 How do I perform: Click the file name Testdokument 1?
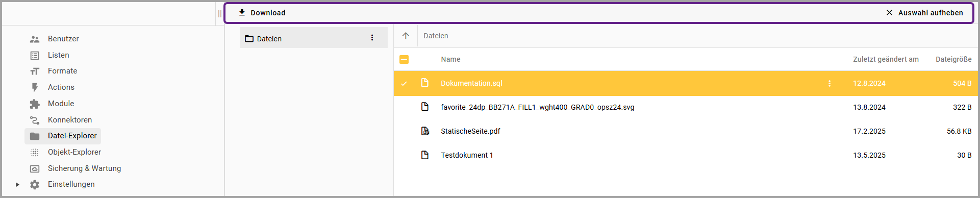click(x=467, y=155)
